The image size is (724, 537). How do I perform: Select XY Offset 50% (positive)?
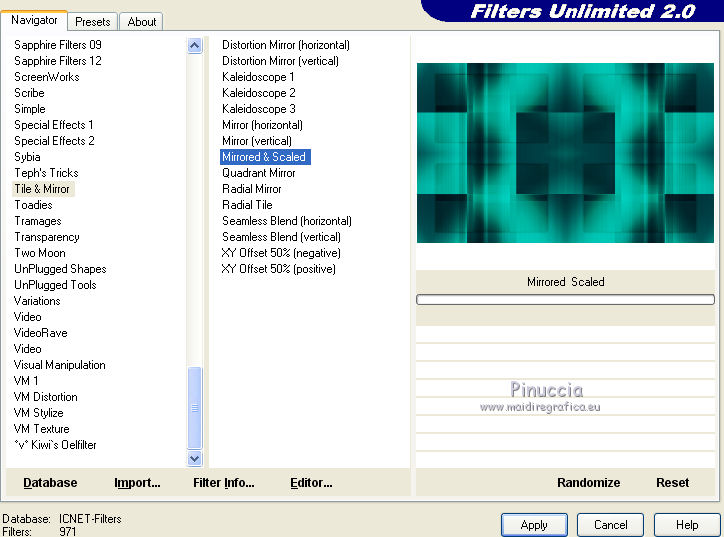(278, 269)
